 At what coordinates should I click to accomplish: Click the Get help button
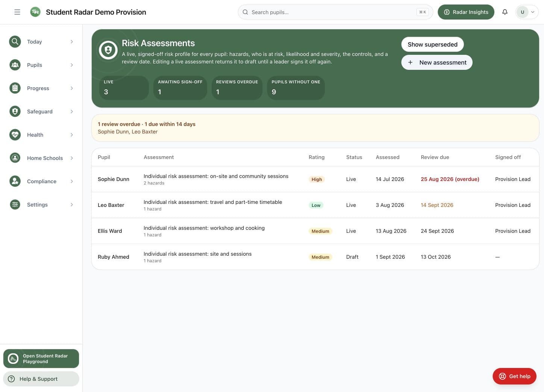pos(514,376)
